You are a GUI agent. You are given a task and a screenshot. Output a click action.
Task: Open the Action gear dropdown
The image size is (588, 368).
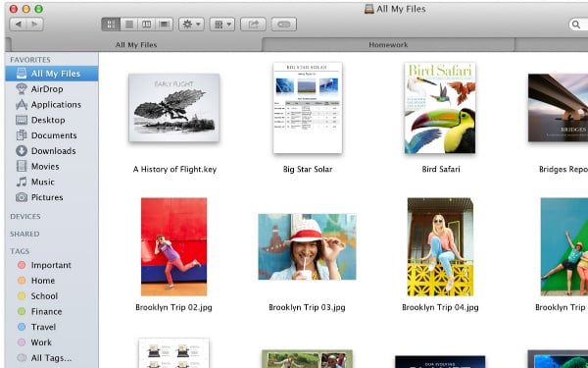coord(191,25)
